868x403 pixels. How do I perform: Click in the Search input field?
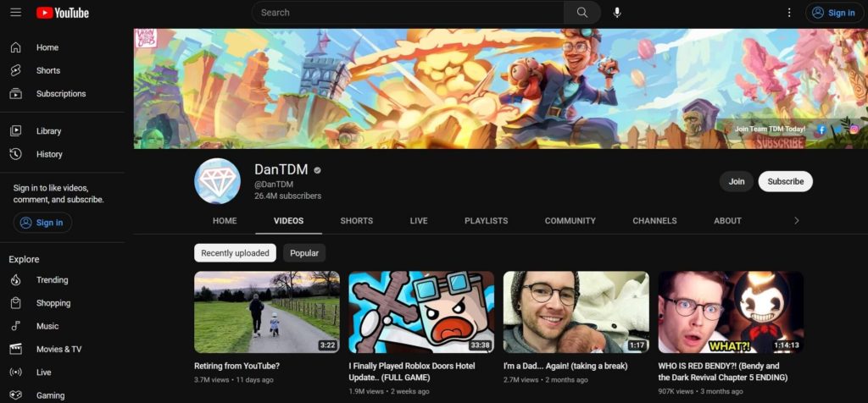coord(408,12)
